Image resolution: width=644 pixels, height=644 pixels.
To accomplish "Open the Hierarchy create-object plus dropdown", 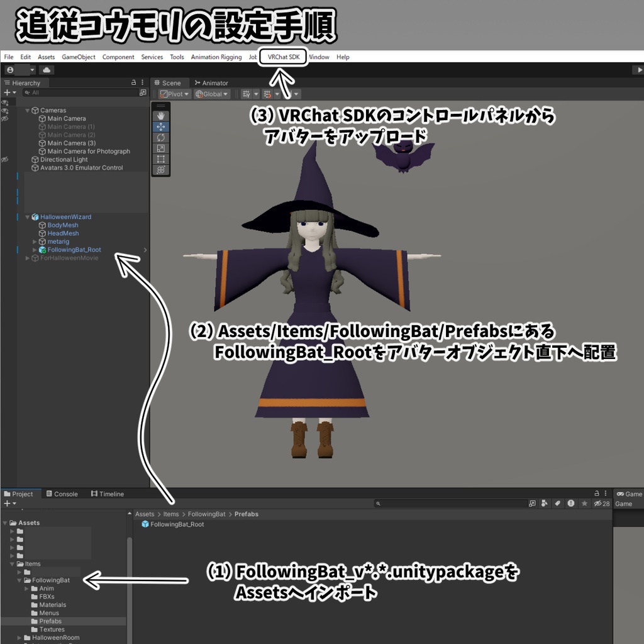I will 10,93.
